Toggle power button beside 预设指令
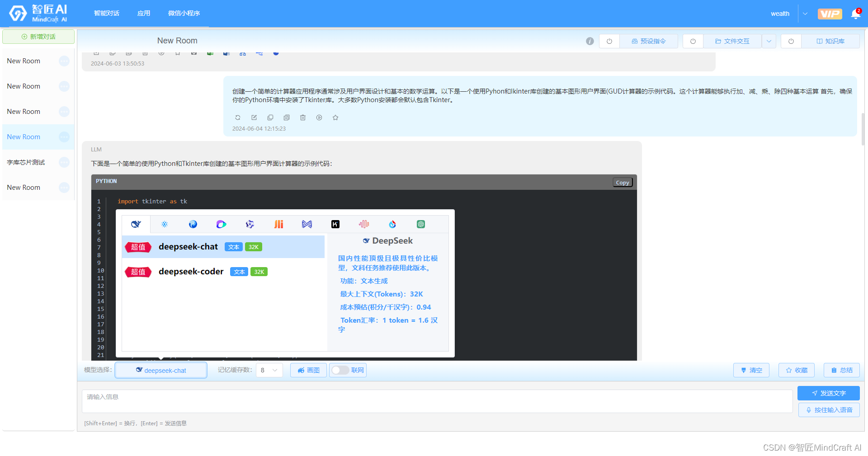This screenshot has width=868, height=456. (x=609, y=41)
